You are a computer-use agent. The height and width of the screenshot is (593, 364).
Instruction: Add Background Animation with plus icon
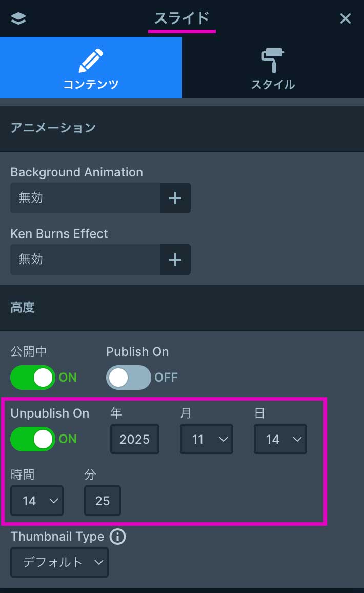pyautogui.click(x=175, y=198)
